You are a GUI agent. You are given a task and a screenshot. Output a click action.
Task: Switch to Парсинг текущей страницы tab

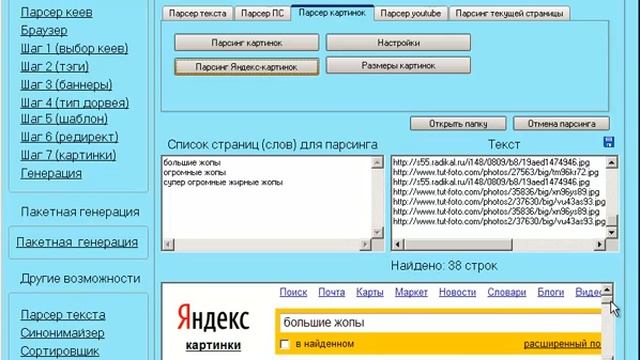tap(509, 13)
